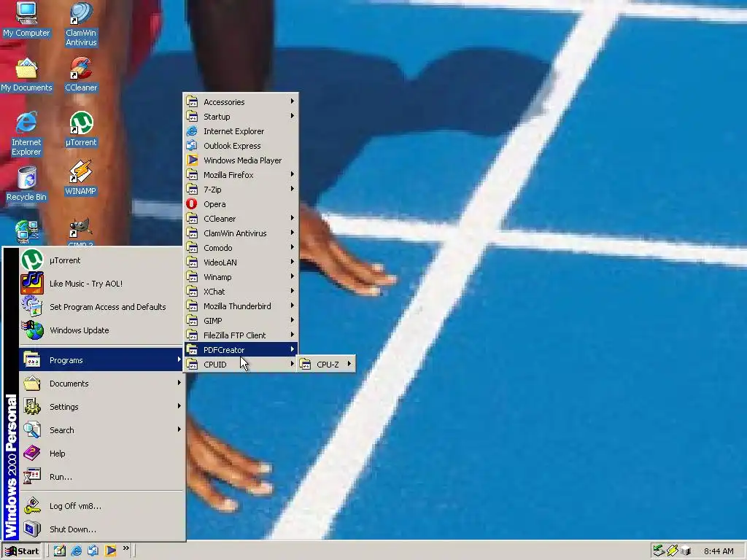Select CPUID in Programs menu
The height and width of the screenshot is (560, 747).
(241, 365)
